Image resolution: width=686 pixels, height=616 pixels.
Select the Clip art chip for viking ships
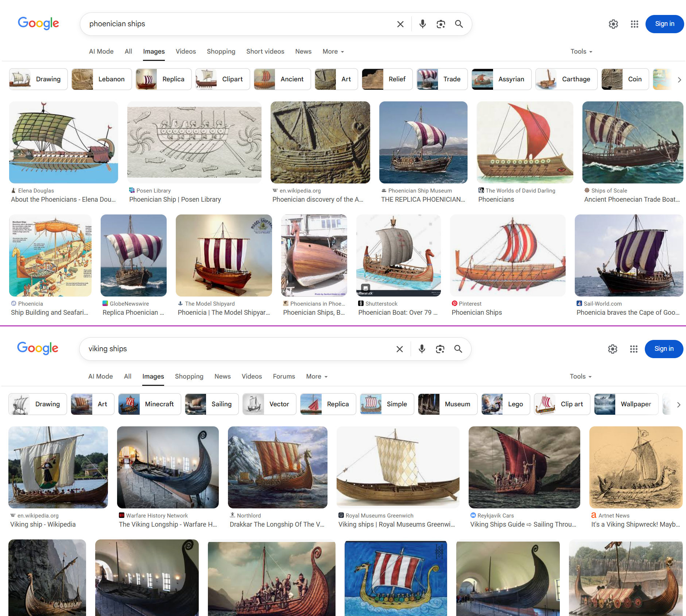coord(562,404)
